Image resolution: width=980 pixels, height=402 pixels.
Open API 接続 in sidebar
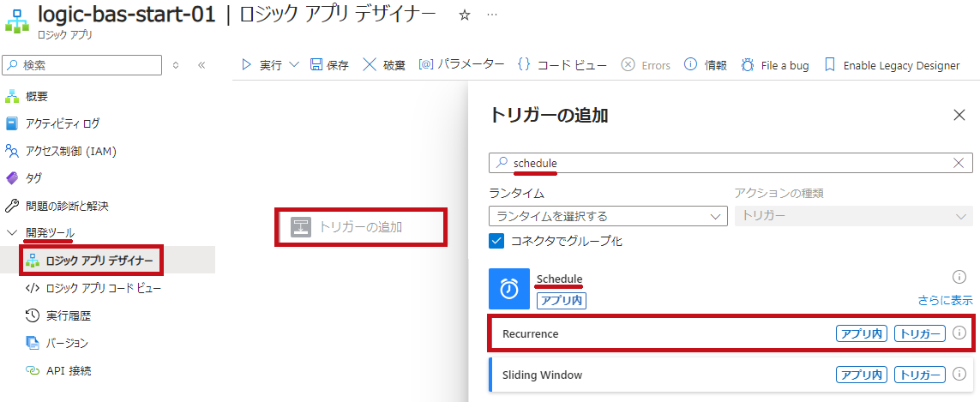[x=68, y=370]
